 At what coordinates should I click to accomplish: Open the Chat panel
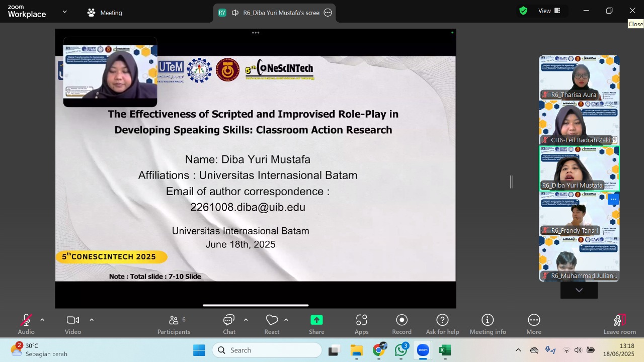[x=229, y=325]
